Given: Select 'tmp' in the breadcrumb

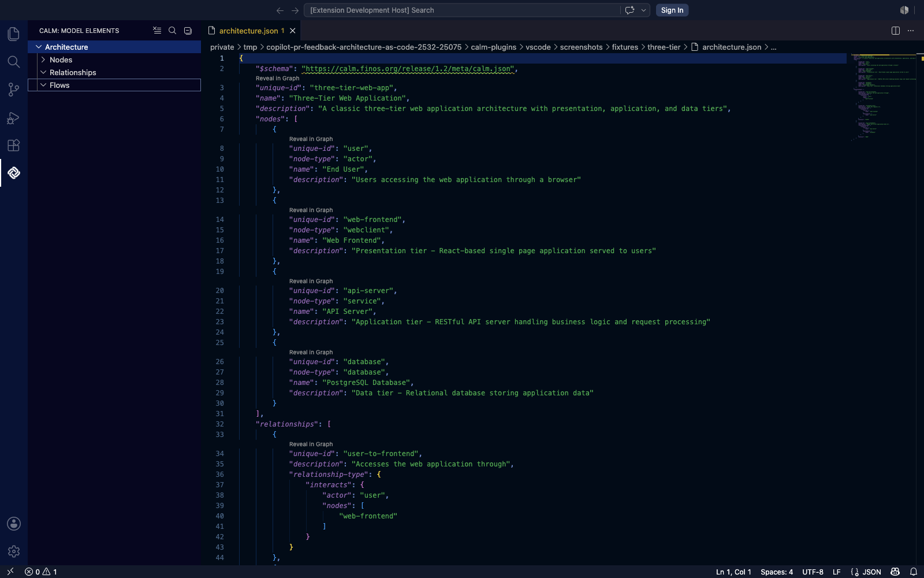Looking at the screenshot, I should [250, 47].
